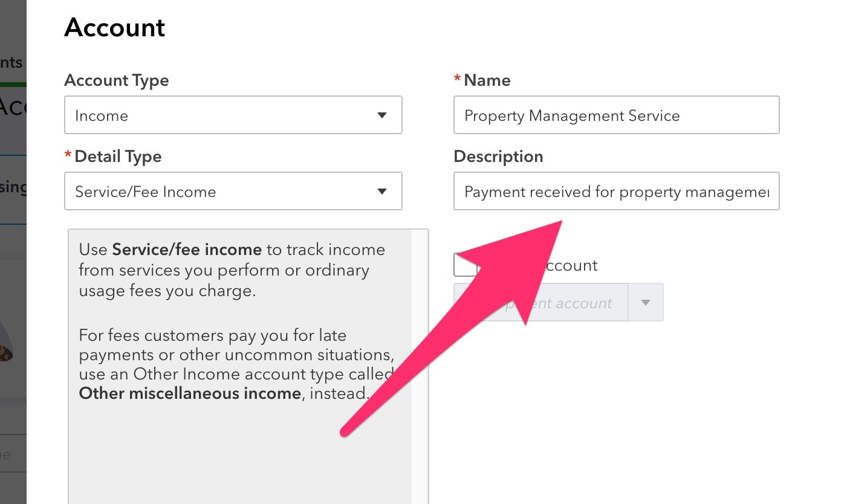Click the disabled parent account combo box
This screenshot has height=504, width=850.
pos(544,302)
